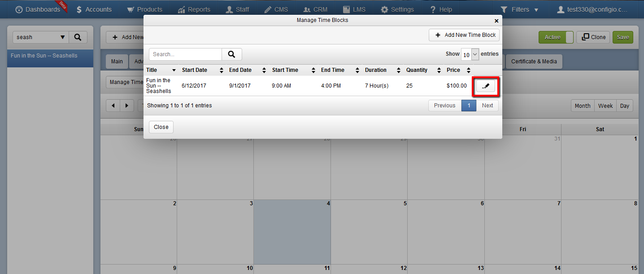Sort table by Title column
Viewport: 644px width, 274px height.
click(161, 70)
